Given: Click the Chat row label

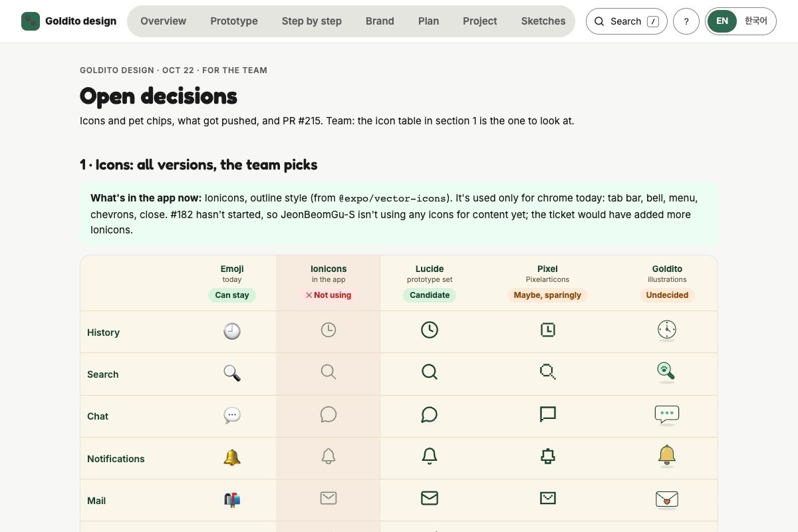Looking at the screenshot, I should (97, 416).
